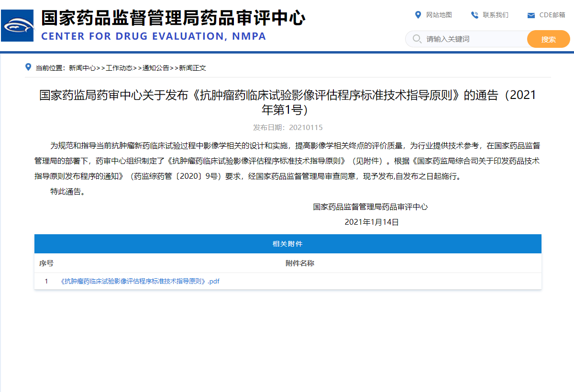Open the CDE邮箱 mail link

point(552,15)
